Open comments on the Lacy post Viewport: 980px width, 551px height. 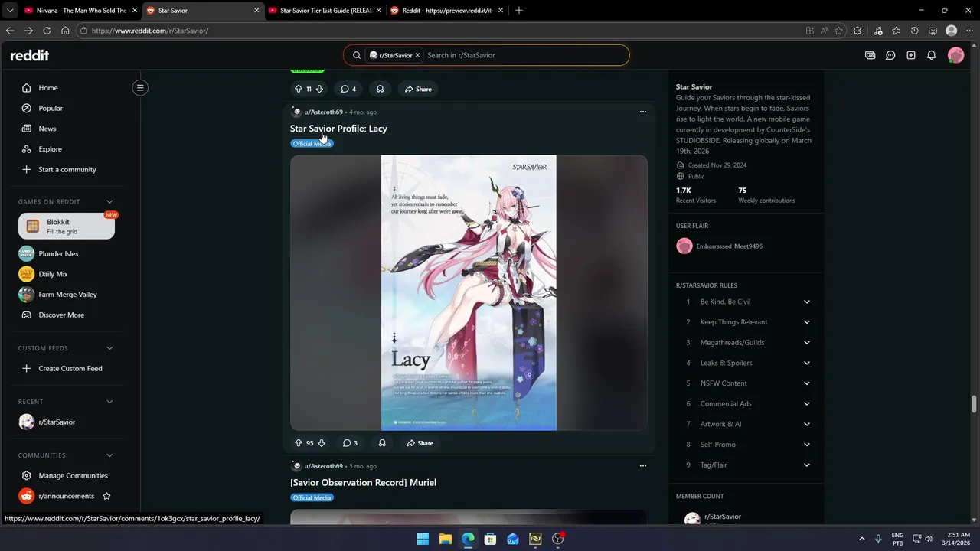coord(350,443)
